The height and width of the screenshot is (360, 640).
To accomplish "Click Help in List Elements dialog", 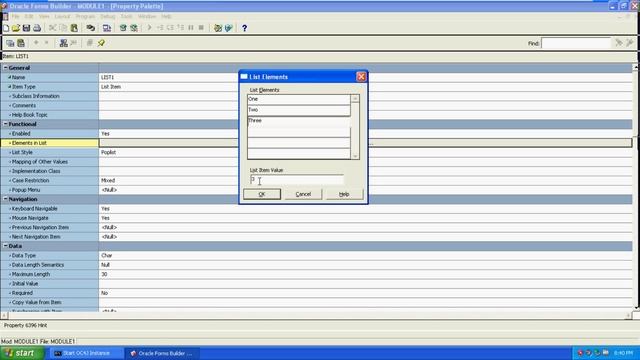I will point(344,194).
